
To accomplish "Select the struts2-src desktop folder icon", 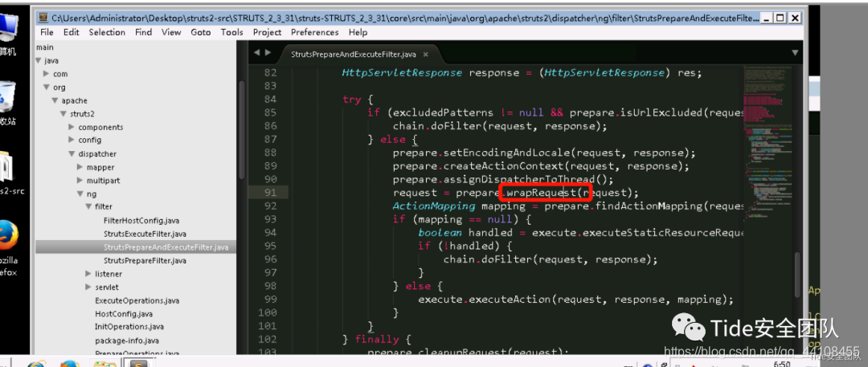I will 11,172.
